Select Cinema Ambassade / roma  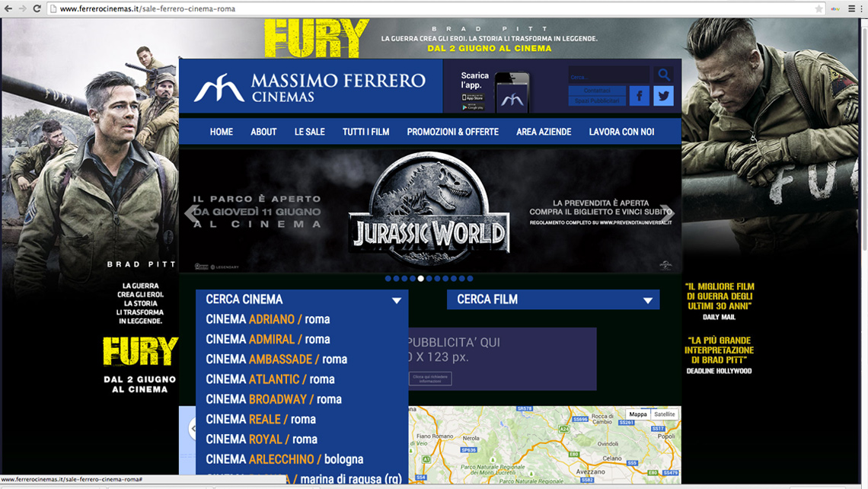tap(277, 360)
